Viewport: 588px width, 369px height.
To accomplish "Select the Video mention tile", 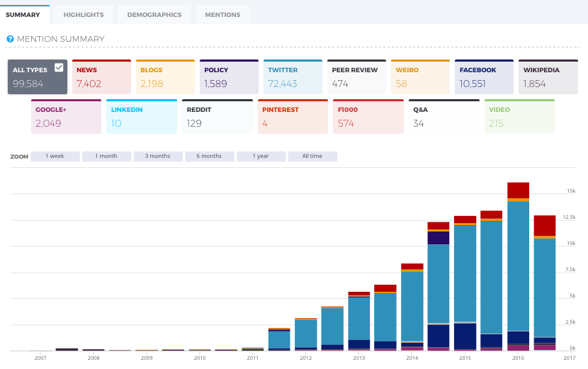I will coord(519,117).
